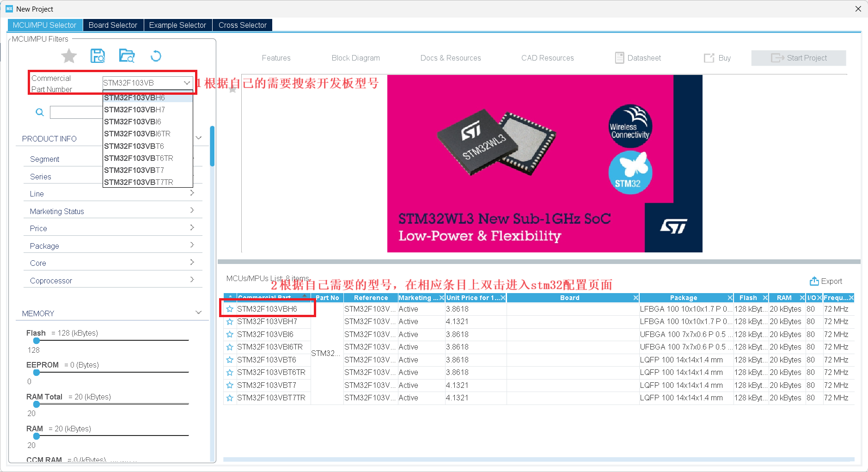
Task: Toggle favorite star for STM32F103VBT7TR row
Action: point(230,398)
